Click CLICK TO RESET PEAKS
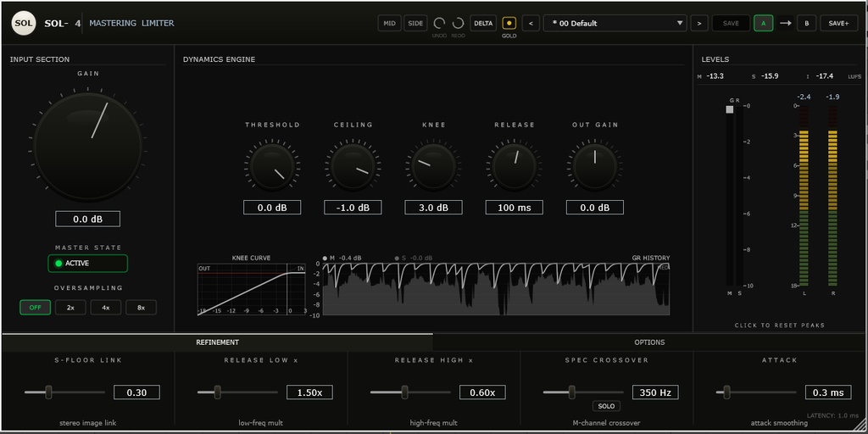The height and width of the screenshot is (434, 868). pyautogui.click(x=780, y=325)
